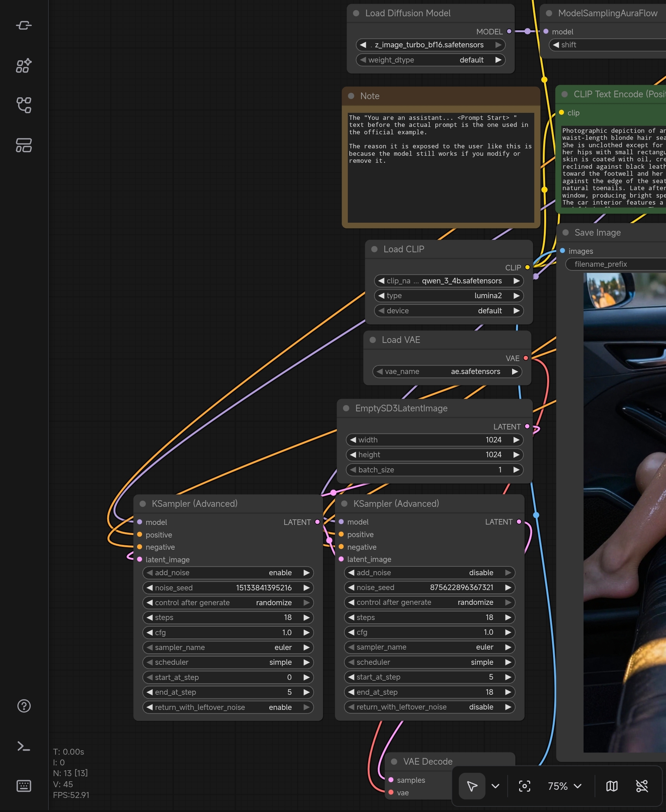Click the right arrow of batch_size

517,469
